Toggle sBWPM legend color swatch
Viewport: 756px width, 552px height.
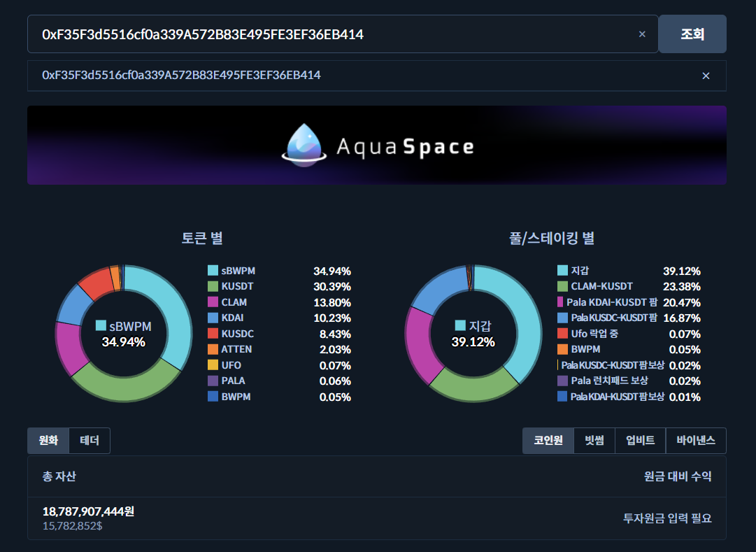[213, 271]
